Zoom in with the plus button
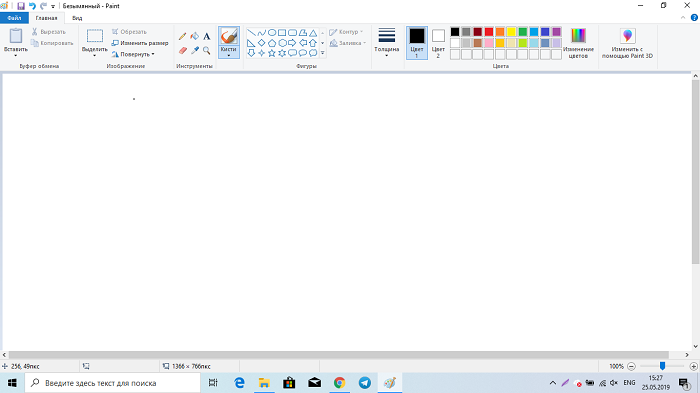Image resolution: width=700 pixels, height=393 pixels. pos(693,366)
